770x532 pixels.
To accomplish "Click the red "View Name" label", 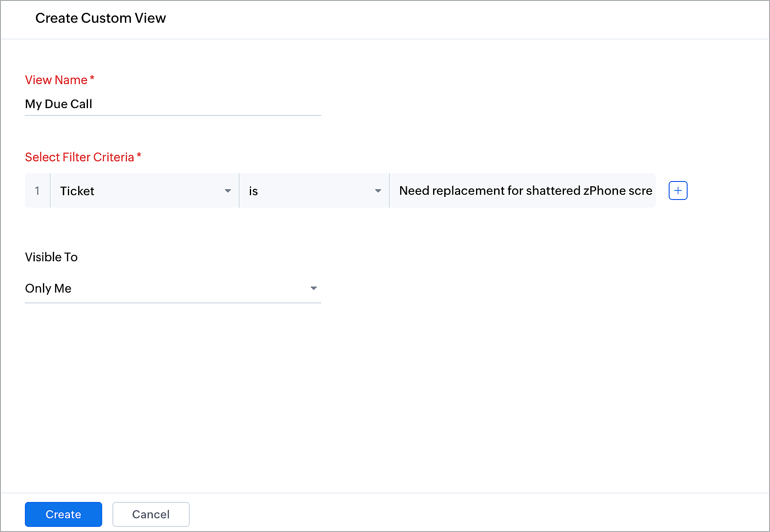I will pyautogui.click(x=56, y=80).
